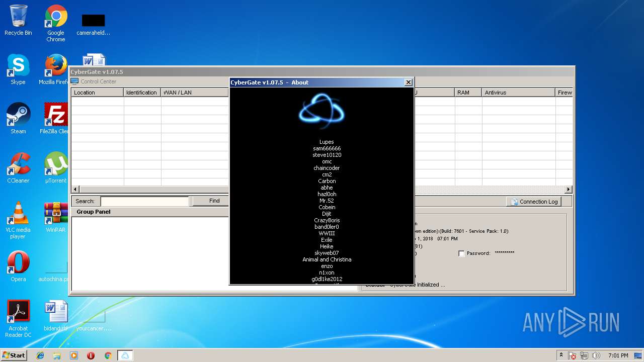Click into the Search input field
This screenshot has height=362, width=644.
click(x=145, y=201)
